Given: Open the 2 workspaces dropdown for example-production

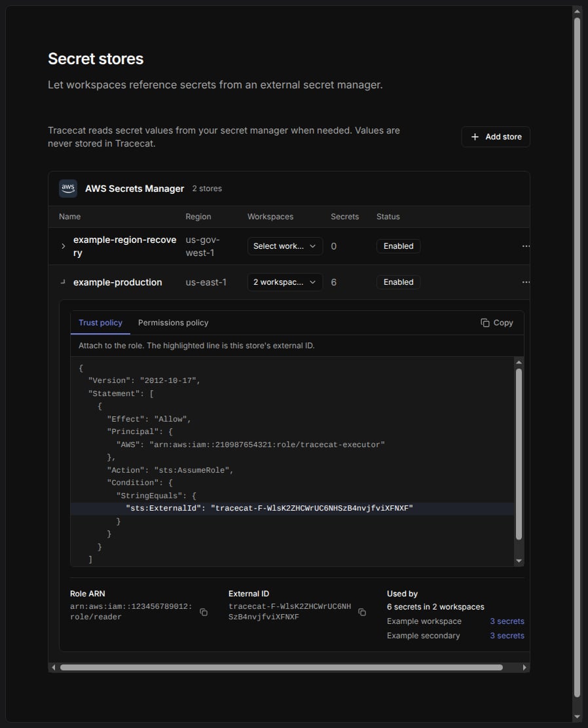Looking at the screenshot, I should [285, 282].
